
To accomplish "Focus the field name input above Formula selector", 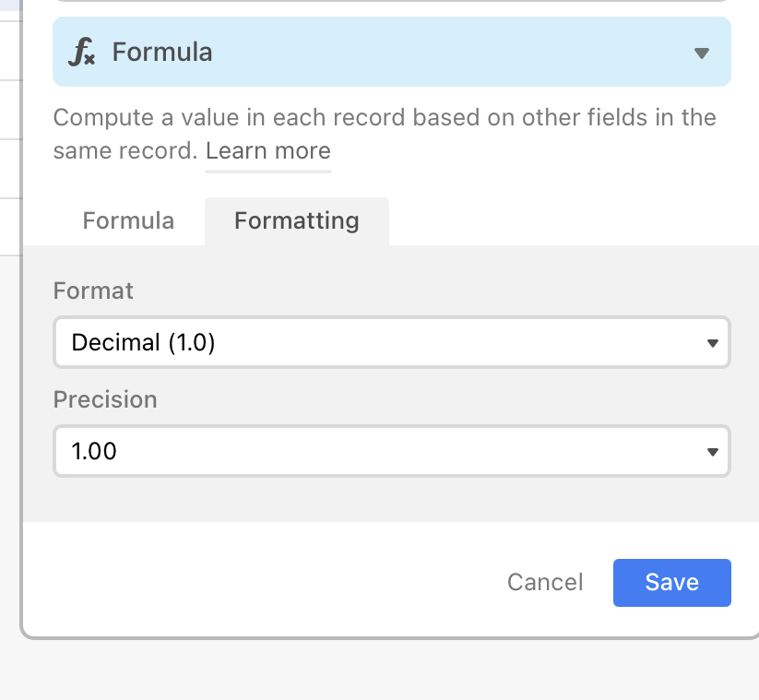I will pyautogui.click(x=392, y=1).
